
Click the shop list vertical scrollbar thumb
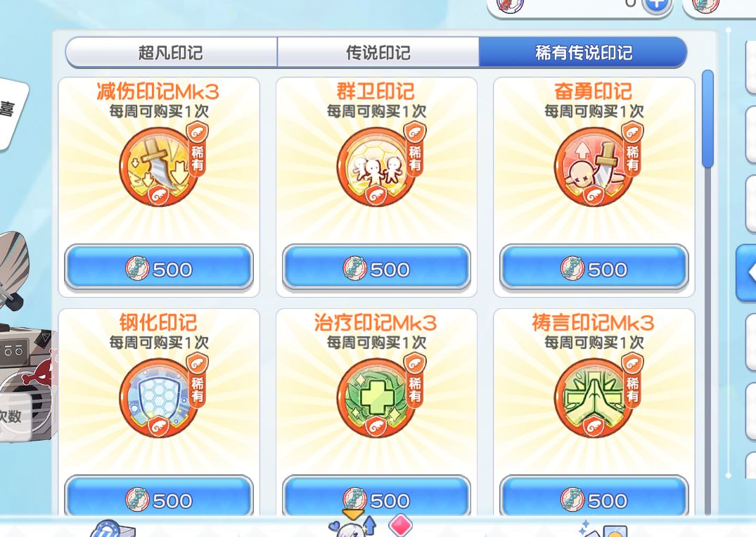click(x=707, y=119)
